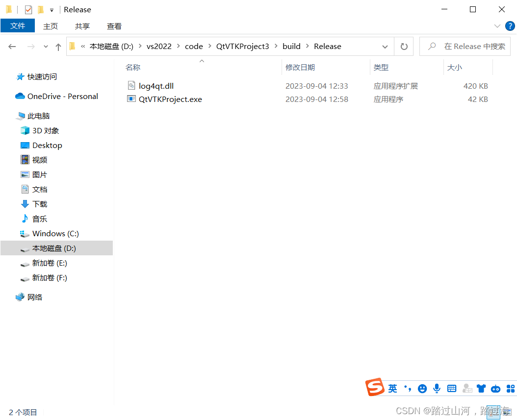Select 本地磁盘 (D:) in navigation pane
Viewport: 517px width, 420px height.
(x=57, y=248)
